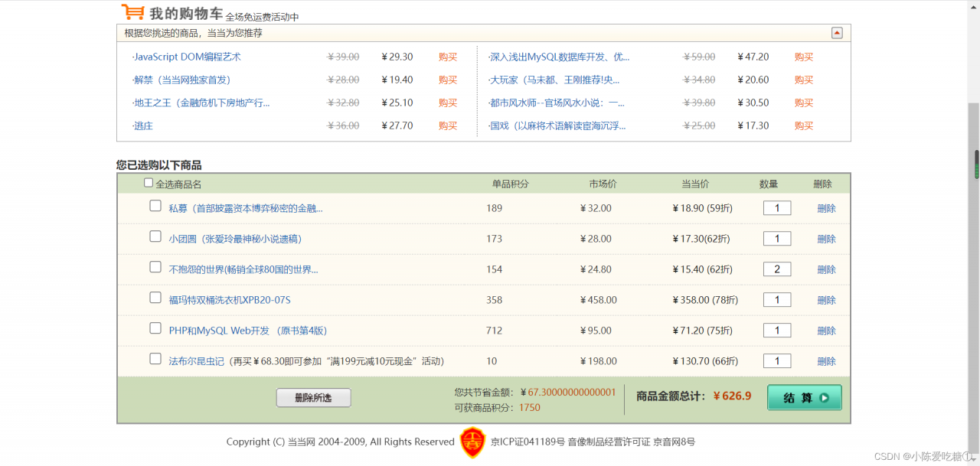Click the 市场价 column header
Viewport: 980px width, 466px height.
(x=603, y=184)
